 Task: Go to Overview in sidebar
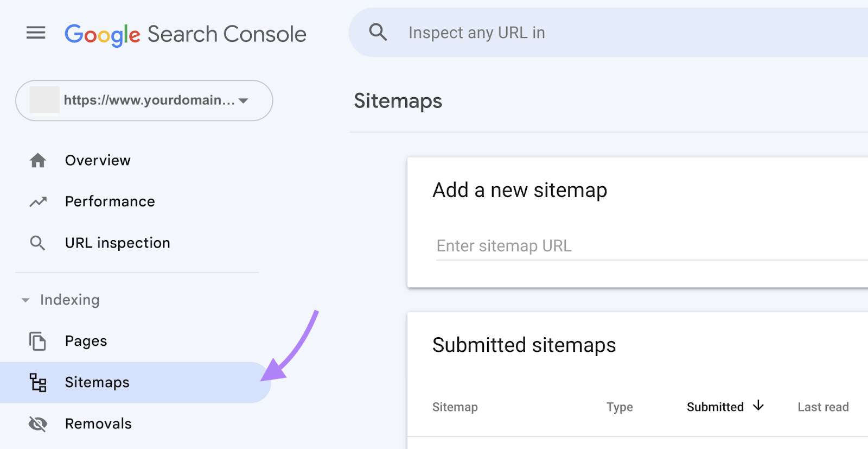point(98,161)
